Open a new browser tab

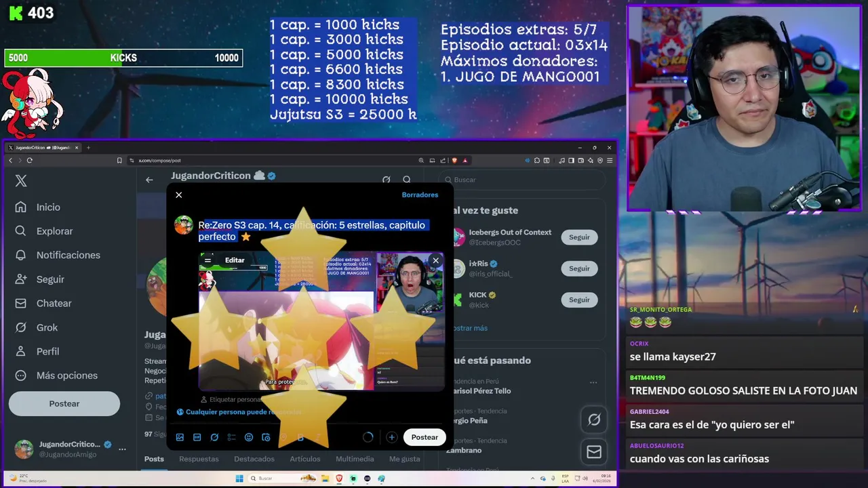(88, 148)
